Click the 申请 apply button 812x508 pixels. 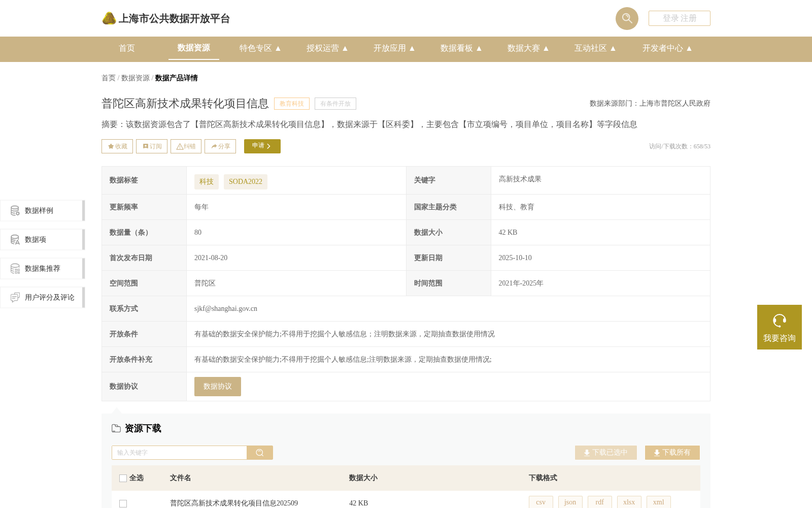[262, 146]
